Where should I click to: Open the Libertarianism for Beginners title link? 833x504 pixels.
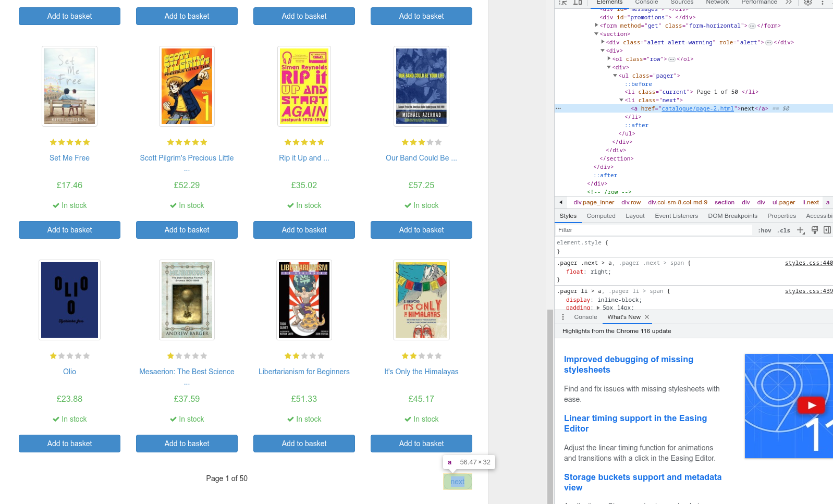point(304,372)
